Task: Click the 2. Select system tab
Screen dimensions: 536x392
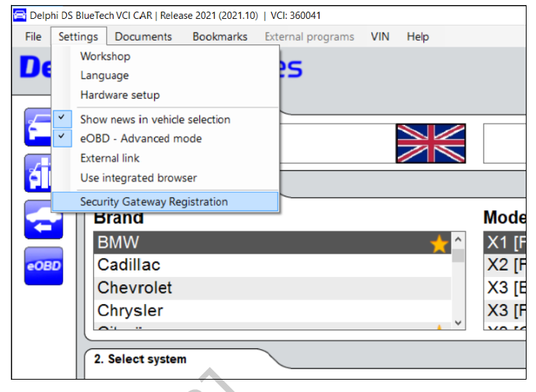Action: [x=140, y=359]
